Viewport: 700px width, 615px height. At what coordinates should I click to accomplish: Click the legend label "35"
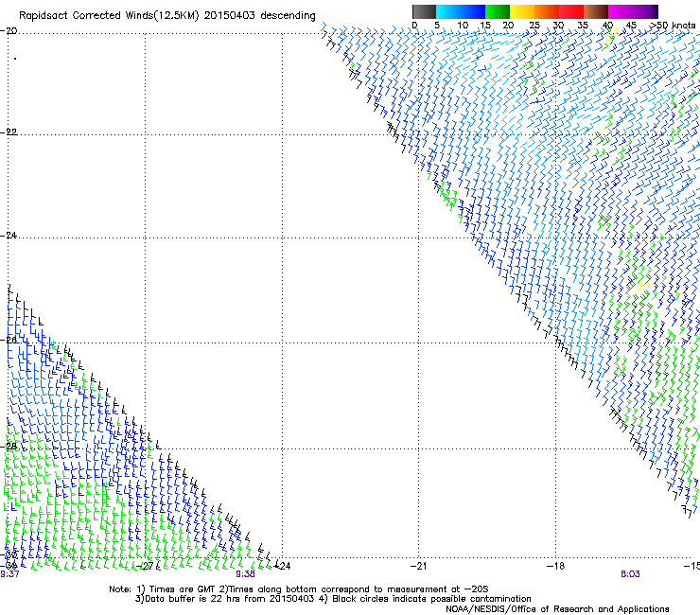click(x=583, y=26)
